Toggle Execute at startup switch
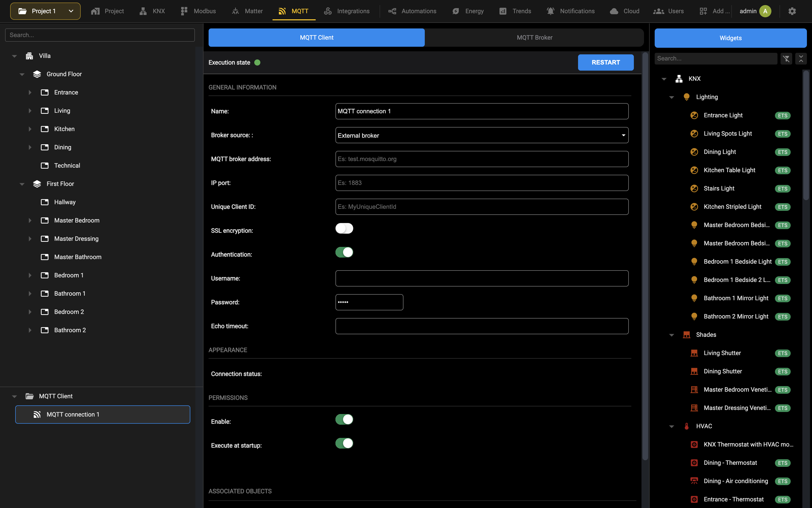 coord(344,443)
